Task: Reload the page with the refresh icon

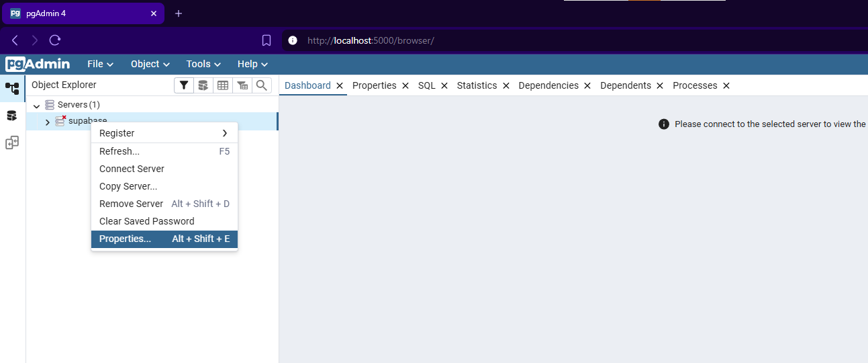Action: pos(55,40)
